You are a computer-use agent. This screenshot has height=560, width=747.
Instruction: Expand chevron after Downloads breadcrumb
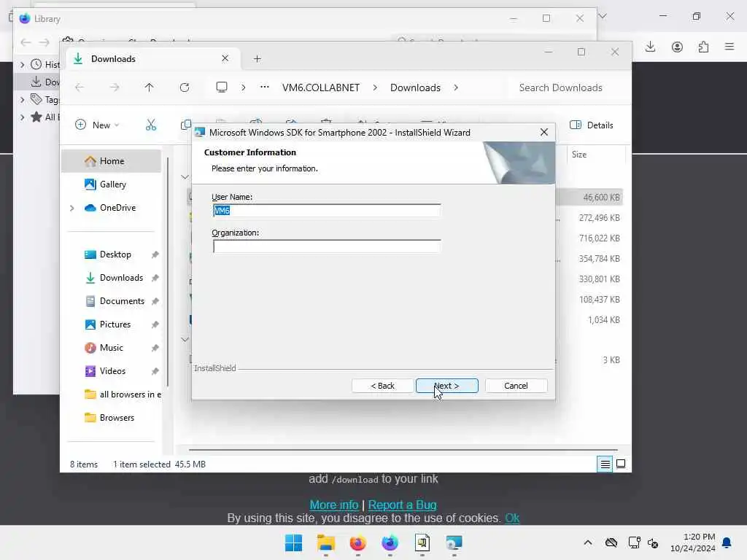coord(456,87)
